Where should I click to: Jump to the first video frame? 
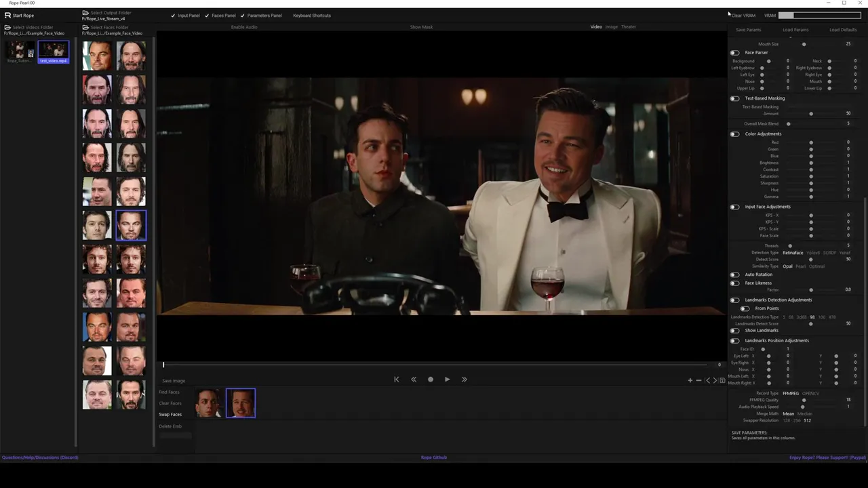point(397,380)
